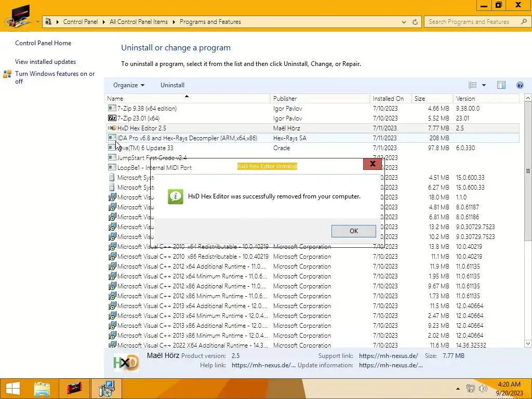
Task: Select Visual C++ 2013 x86 Minimum Runtime
Action: point(312,335)
